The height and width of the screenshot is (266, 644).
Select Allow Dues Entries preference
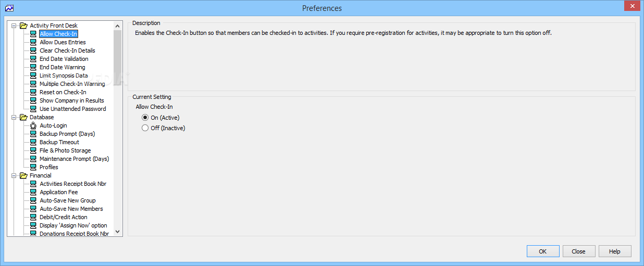tap(63, 42)
